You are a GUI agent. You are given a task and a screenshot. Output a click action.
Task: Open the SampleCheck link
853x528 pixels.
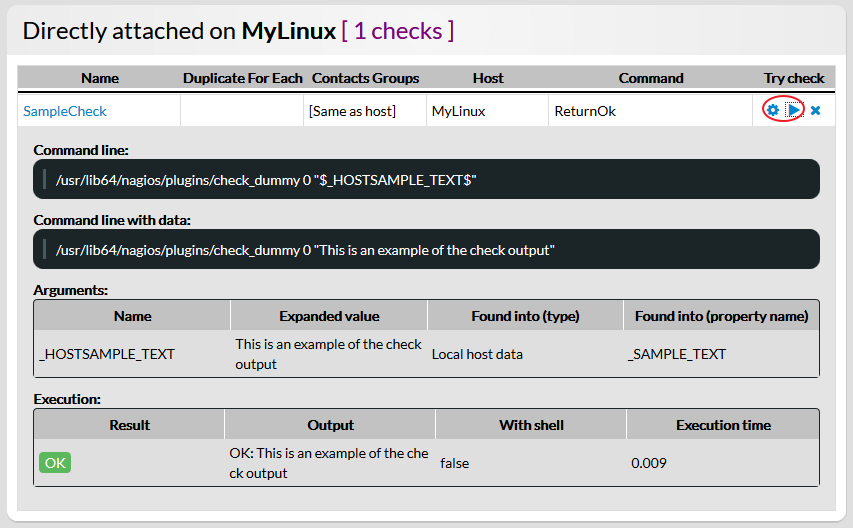coord(65,111)
